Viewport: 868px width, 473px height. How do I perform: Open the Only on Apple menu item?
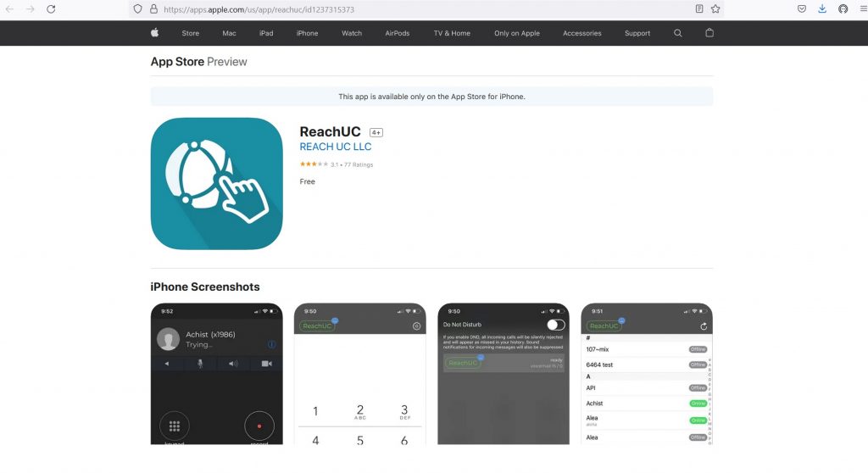click(x=517, y=33)
